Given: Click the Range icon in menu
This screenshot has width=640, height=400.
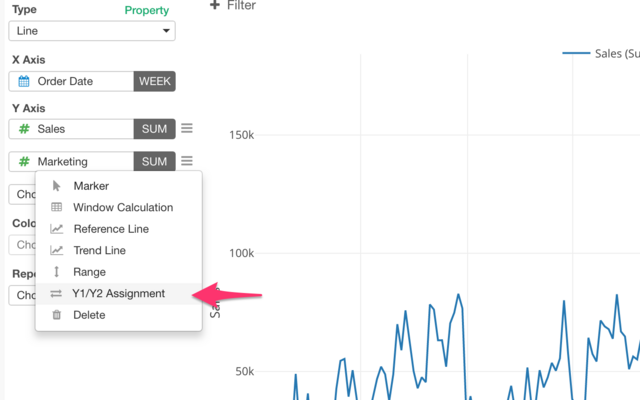Looking at the screenshot, I should click(x=56, y=272).
